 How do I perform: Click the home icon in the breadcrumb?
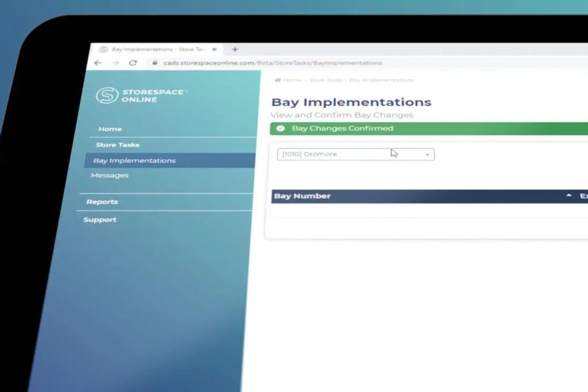[277, 80]
